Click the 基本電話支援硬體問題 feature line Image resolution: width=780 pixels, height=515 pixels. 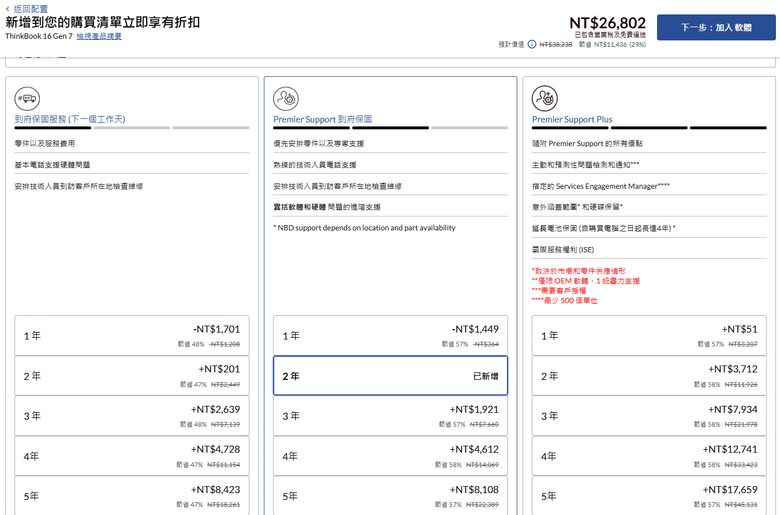click(x=52, y=165)
